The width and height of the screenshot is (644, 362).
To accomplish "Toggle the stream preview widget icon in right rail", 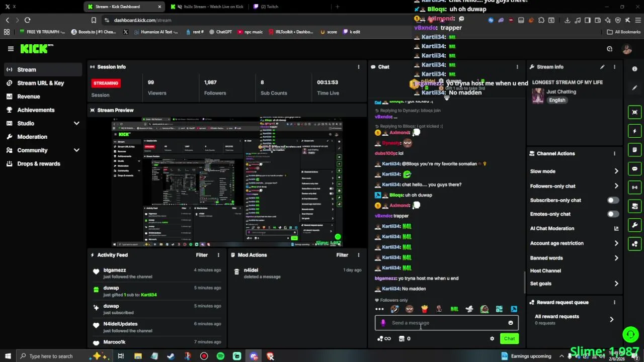I will 634,112.
